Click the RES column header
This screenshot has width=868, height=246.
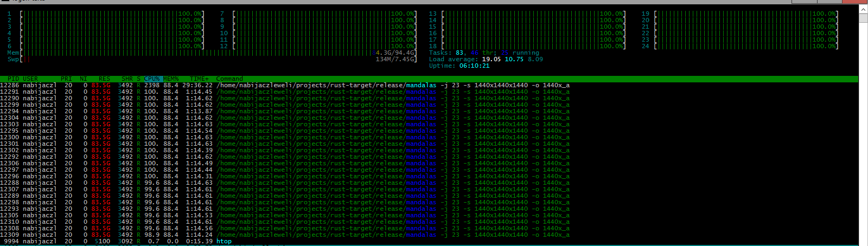click(104, 79)
